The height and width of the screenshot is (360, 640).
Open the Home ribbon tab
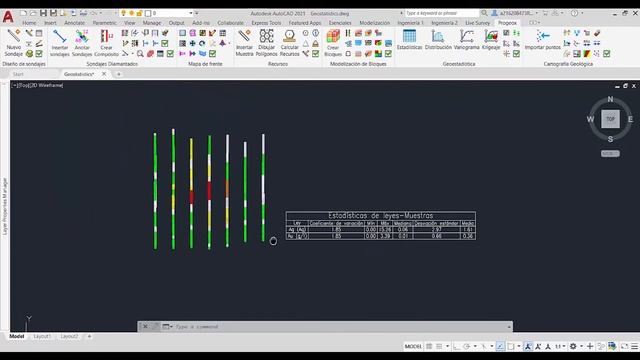tap(29, 23)
